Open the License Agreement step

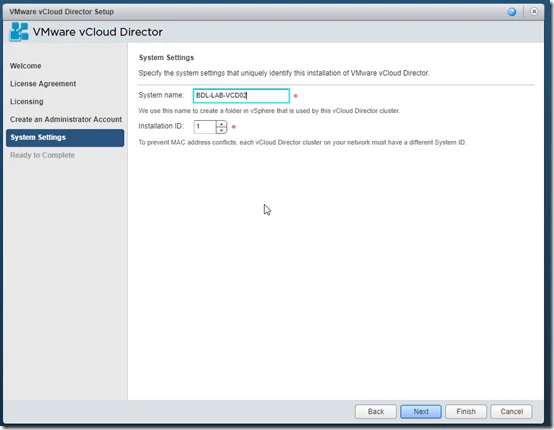point(43,84)
